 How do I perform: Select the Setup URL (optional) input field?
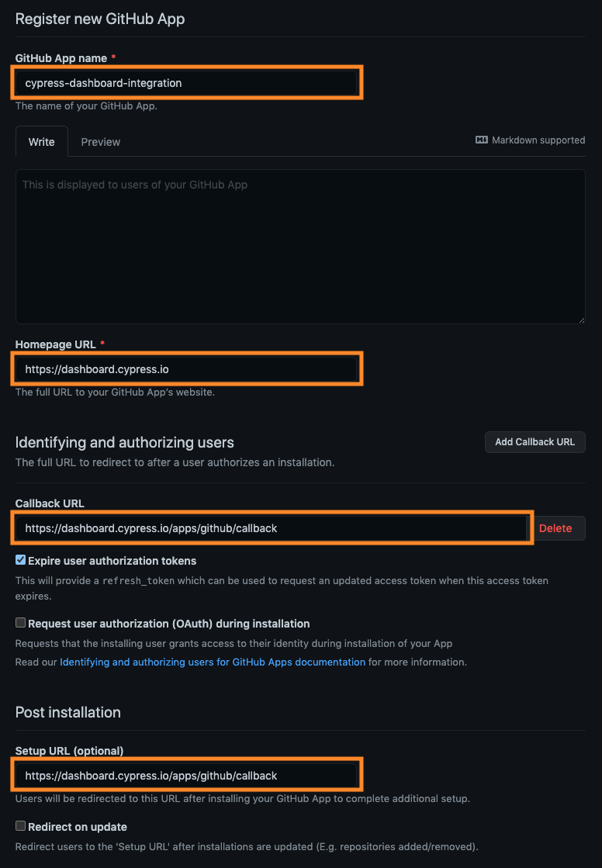186,773
